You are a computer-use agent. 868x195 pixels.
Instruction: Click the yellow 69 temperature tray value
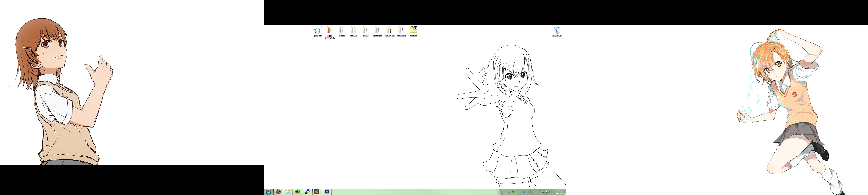point(517,192)
